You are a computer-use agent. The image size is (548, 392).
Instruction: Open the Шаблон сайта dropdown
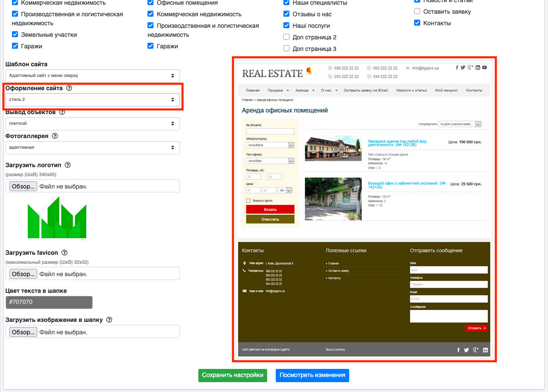pos(92,76)
